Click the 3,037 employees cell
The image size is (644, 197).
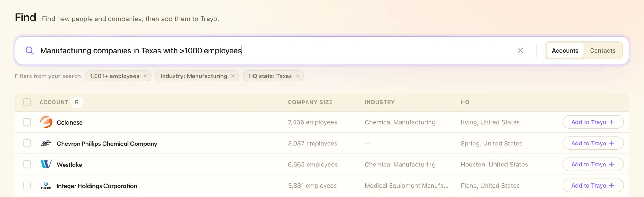pyautogui.click(x=312, y=143)
